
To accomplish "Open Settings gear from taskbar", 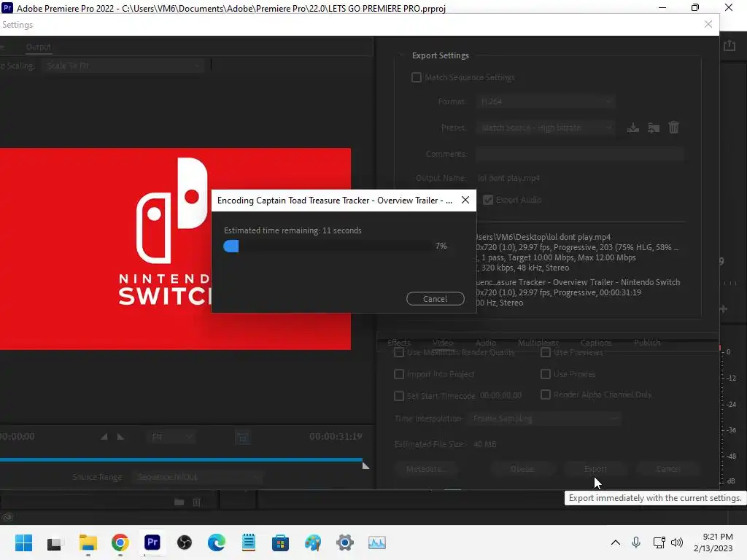I will pyautogui.click(x=345, y=542).
